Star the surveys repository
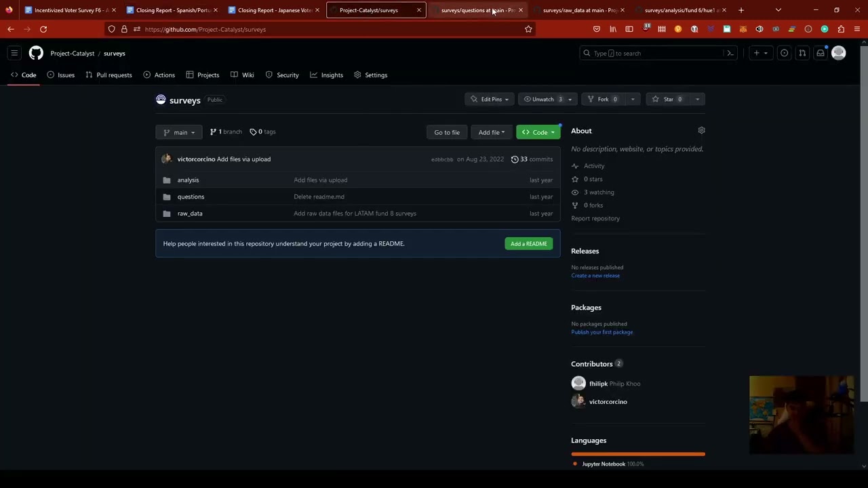This screenshot has width=868, height=488. pos(668,99)
